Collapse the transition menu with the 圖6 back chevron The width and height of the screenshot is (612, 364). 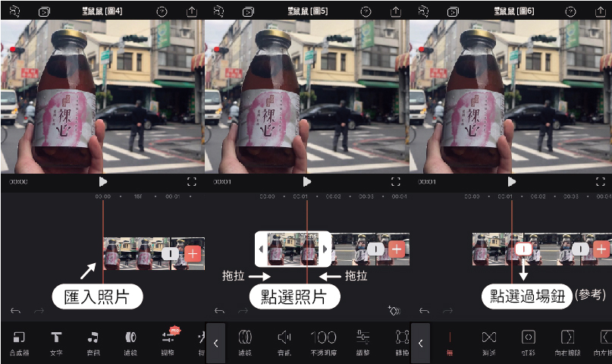pos(420,343)
